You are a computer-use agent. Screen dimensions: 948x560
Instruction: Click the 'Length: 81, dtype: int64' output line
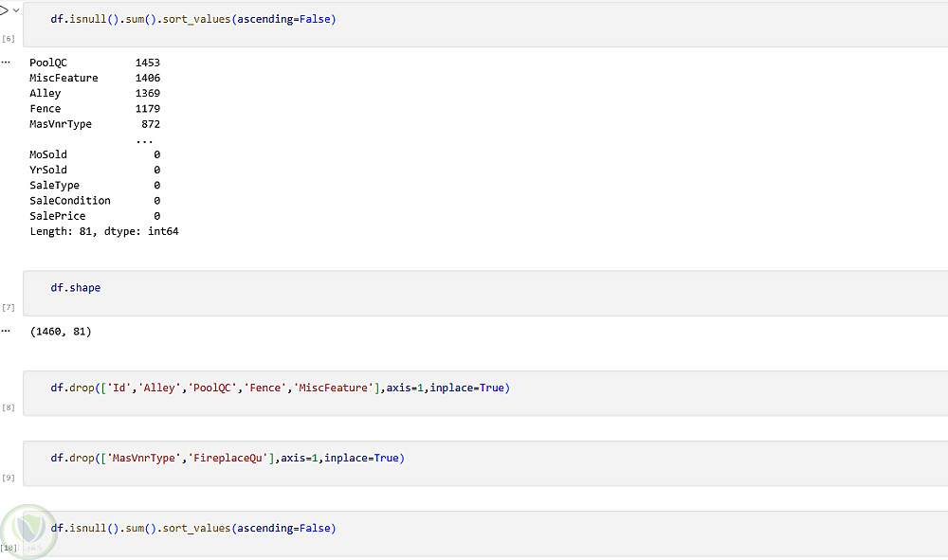104,231
